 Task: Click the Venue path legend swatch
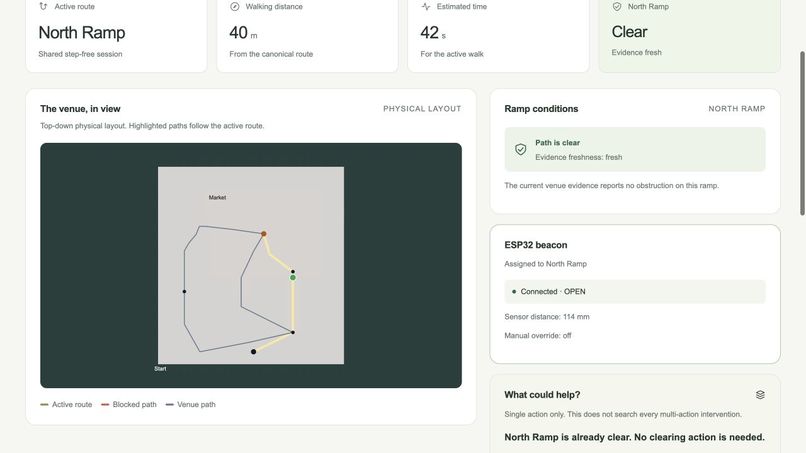coord(170,405)
